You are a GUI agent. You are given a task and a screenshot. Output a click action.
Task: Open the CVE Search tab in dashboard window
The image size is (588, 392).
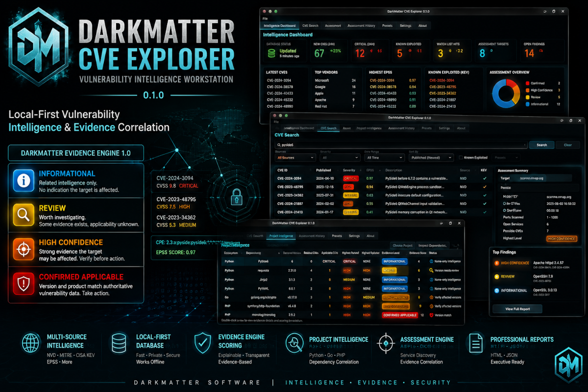[x=310, y=25]
